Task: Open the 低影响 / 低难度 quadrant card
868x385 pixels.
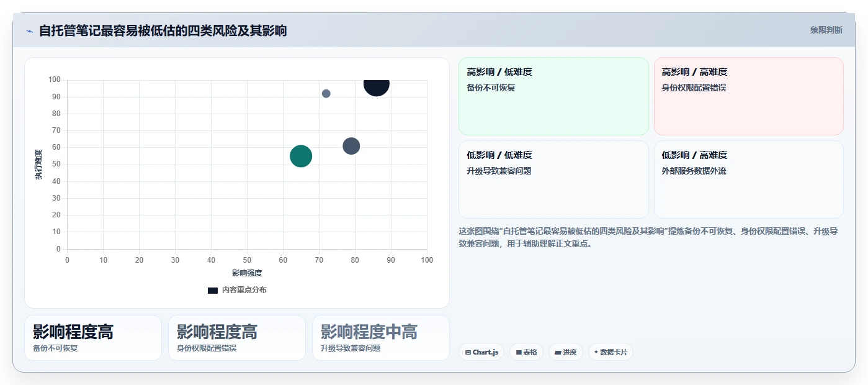Action: point(553,179)
